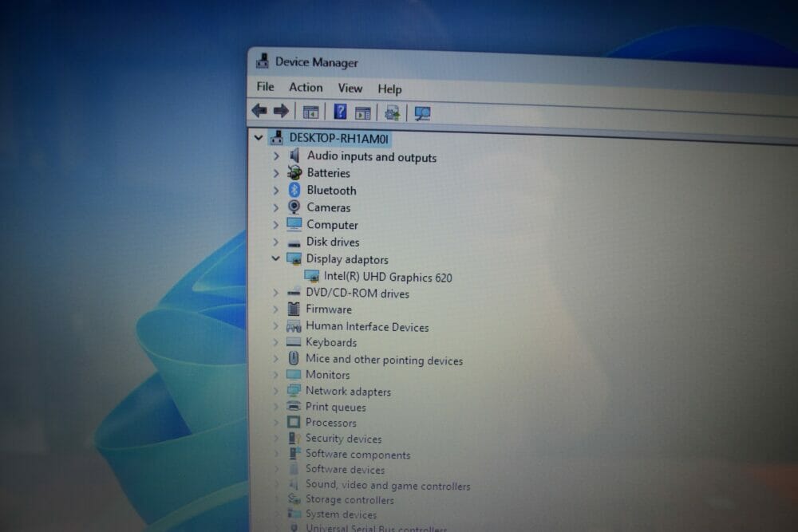
Task: Click the Batteries category icon
Action: (x=294, y=173)
